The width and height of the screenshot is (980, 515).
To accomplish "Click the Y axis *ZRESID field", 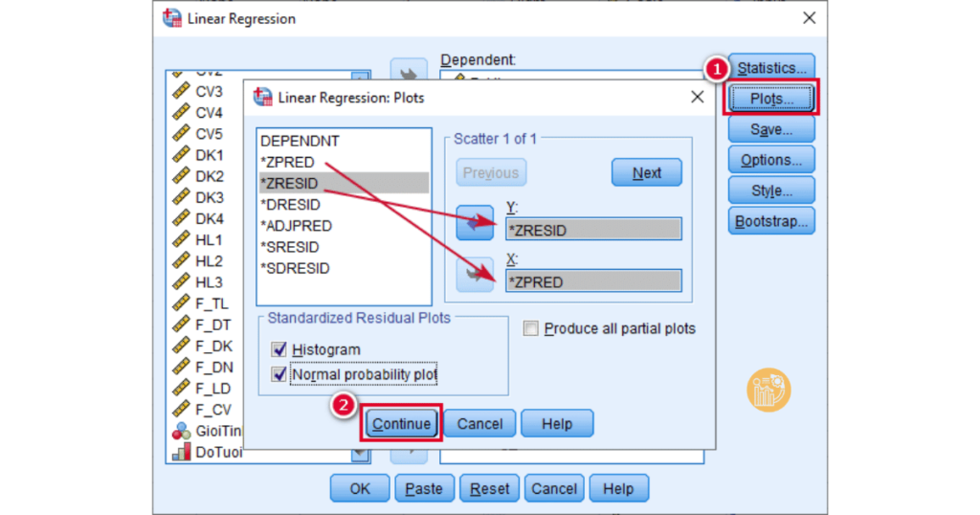I will (593, 229).
